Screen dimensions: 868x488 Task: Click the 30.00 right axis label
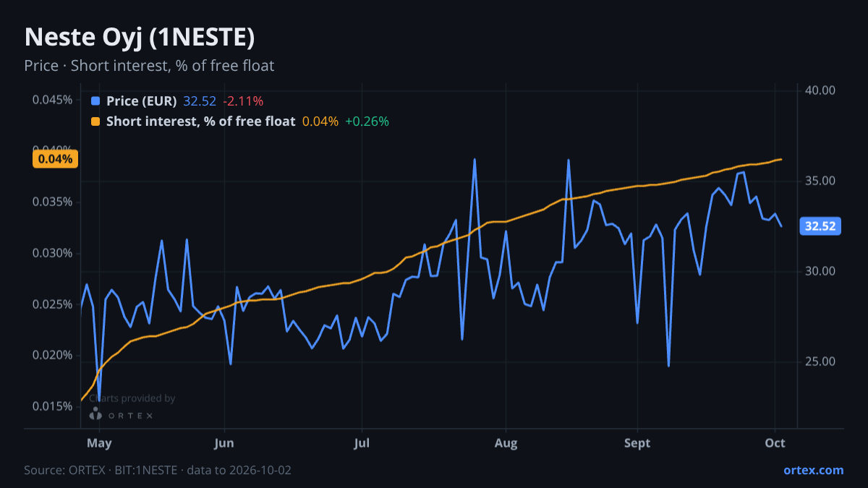click(x=820, y=271)
